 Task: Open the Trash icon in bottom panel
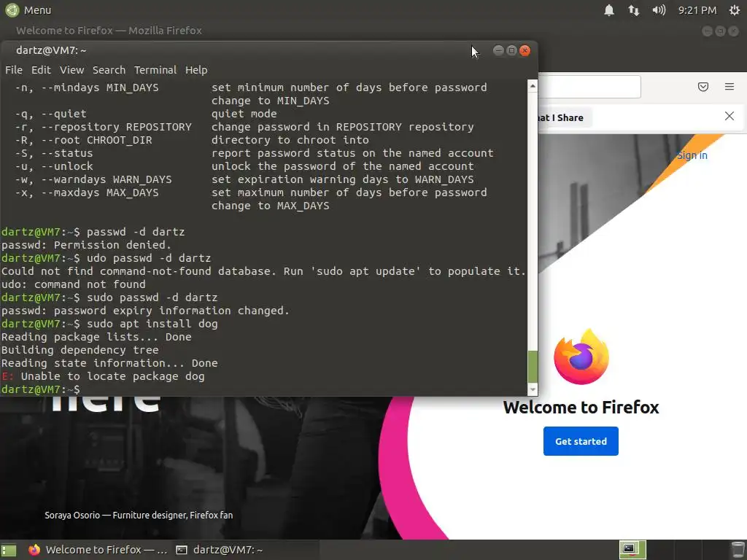click(x=738, y=550)
